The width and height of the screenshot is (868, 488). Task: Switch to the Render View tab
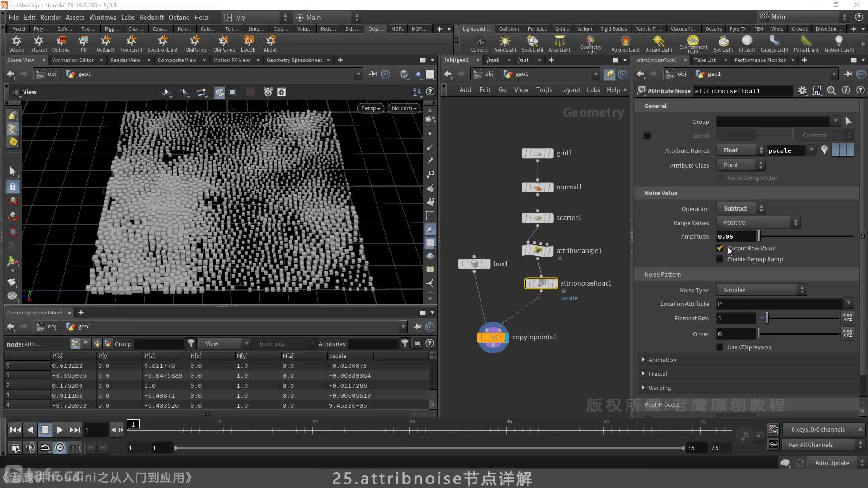coord(125,60)
